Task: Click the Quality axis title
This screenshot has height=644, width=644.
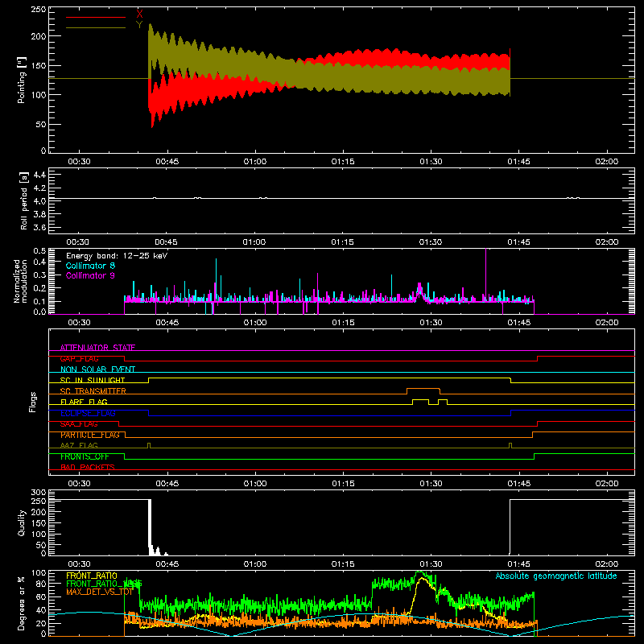Action: click(22, 522)
